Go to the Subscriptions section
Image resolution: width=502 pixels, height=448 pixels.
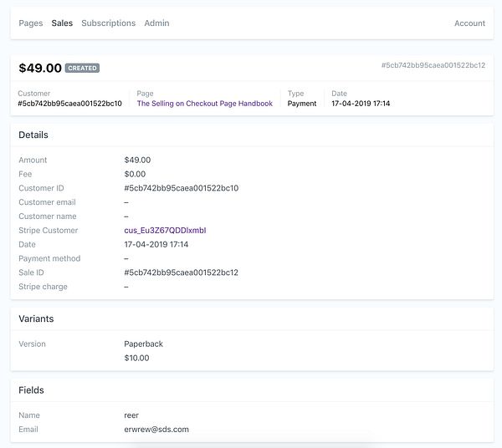[109, 23]
